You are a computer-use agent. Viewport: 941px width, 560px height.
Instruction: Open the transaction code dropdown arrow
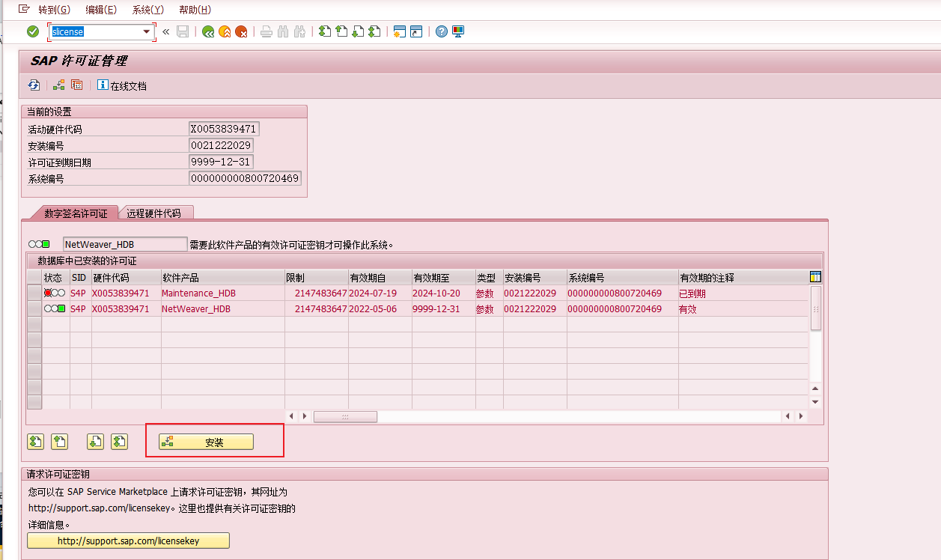tap(147, 31)
